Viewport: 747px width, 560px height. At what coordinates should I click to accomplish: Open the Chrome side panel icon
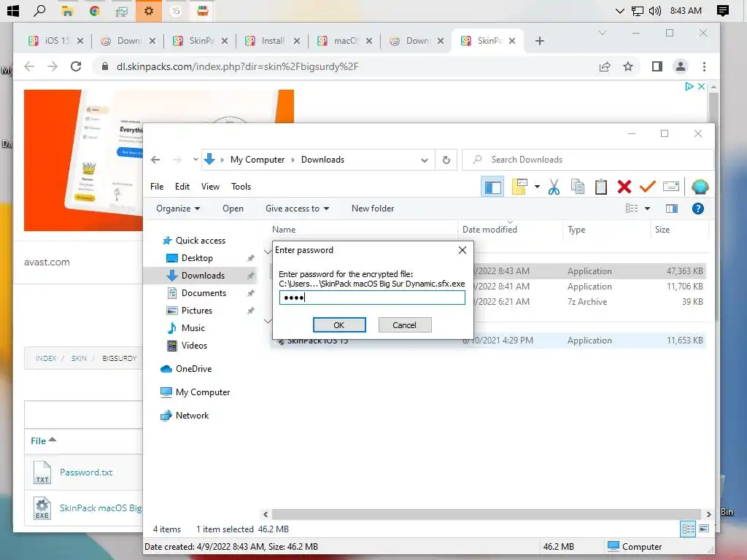(657, 66)
